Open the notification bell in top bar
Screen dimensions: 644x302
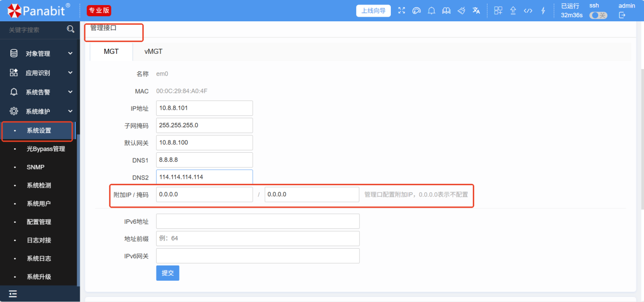(432, 11)
